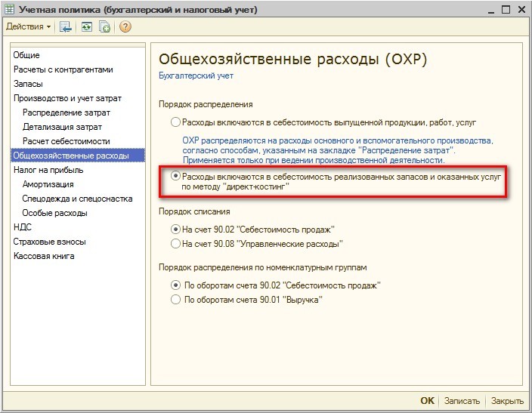This screenshot has height=413, width=532.
Task: Select the директ-костинг method radio button
Action: click(175, 176)
